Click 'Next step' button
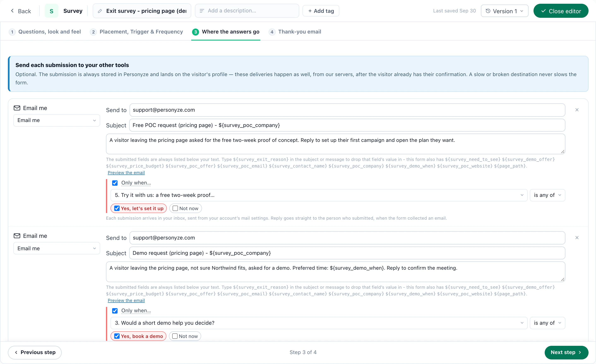This screenshot has height=364, width=596. [566, 352]
